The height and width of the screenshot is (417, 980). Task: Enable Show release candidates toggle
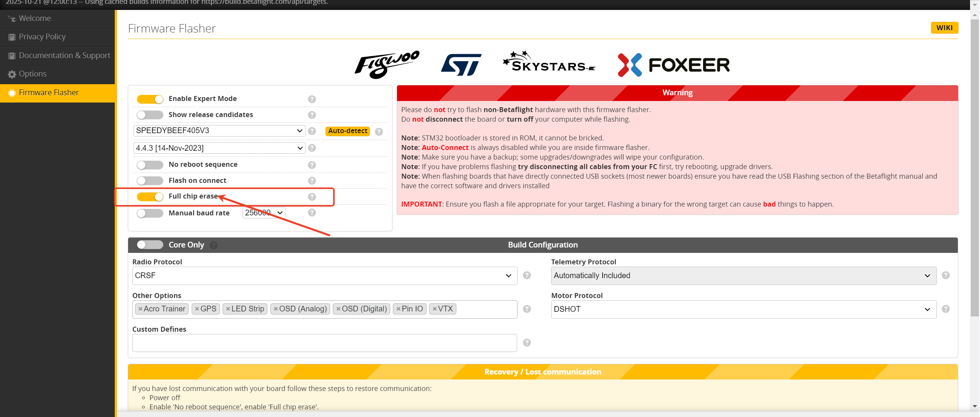coord(150,115)
